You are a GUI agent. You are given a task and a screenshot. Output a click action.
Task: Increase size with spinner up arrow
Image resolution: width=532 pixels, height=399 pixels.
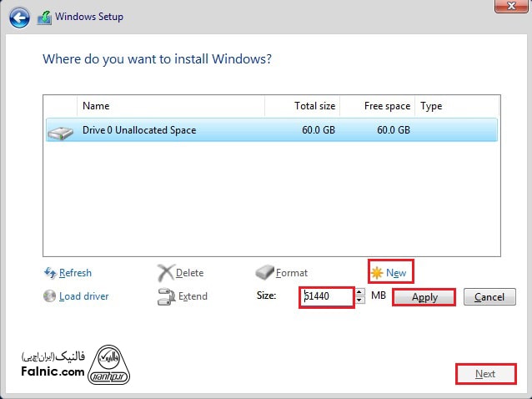(x=359, y=292)
